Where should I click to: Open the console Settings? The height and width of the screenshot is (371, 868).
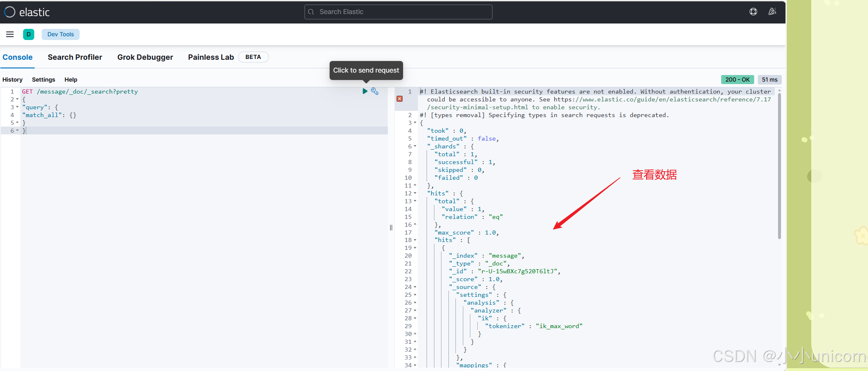[43, 80]
